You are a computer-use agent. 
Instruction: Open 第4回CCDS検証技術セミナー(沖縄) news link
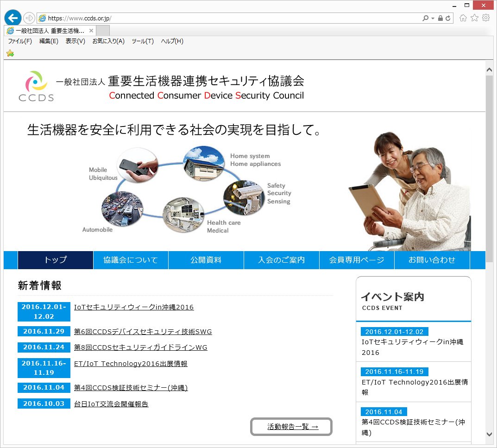(131, 388)
